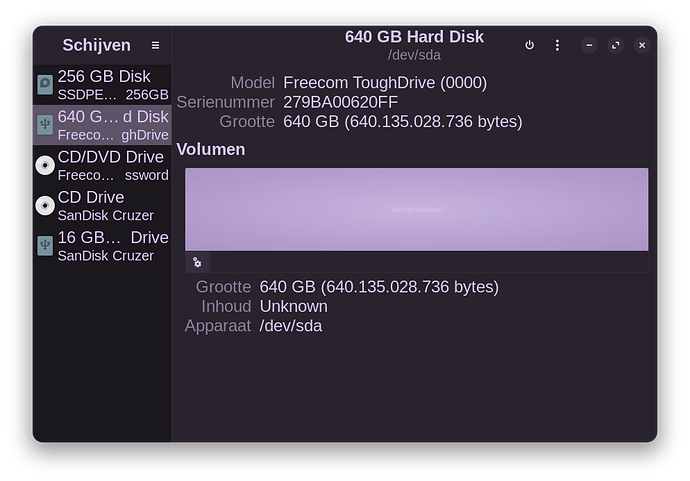Select the CD/DVD Drive Freecom entry
690x481 pixels.
(x=112, y=166)
